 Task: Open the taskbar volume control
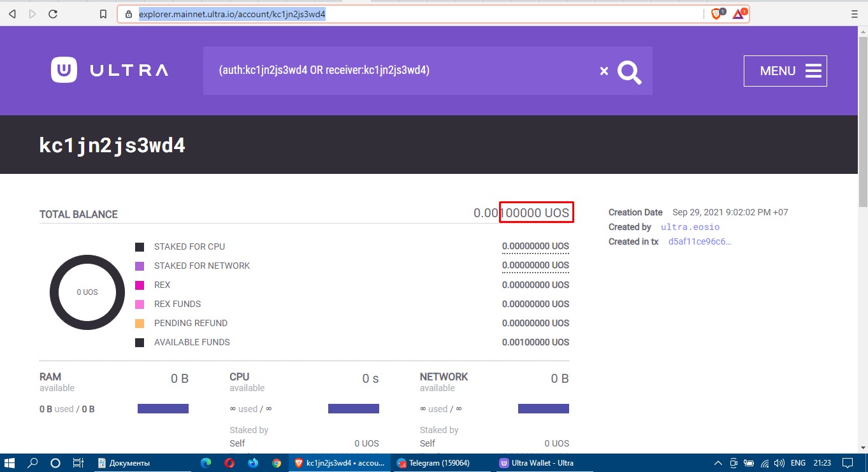[x=779, y=462]
